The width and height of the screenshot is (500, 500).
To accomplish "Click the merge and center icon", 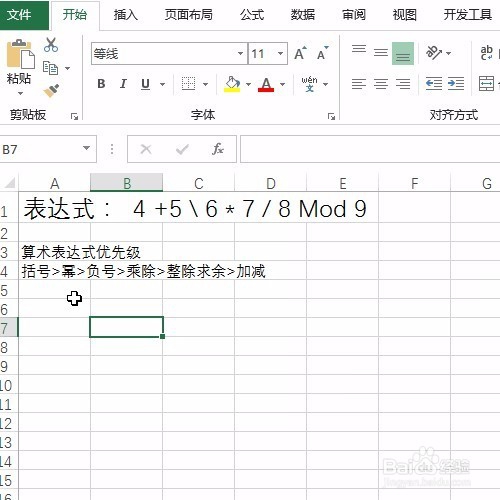I will pyautogui.click(x=486, y=83).
